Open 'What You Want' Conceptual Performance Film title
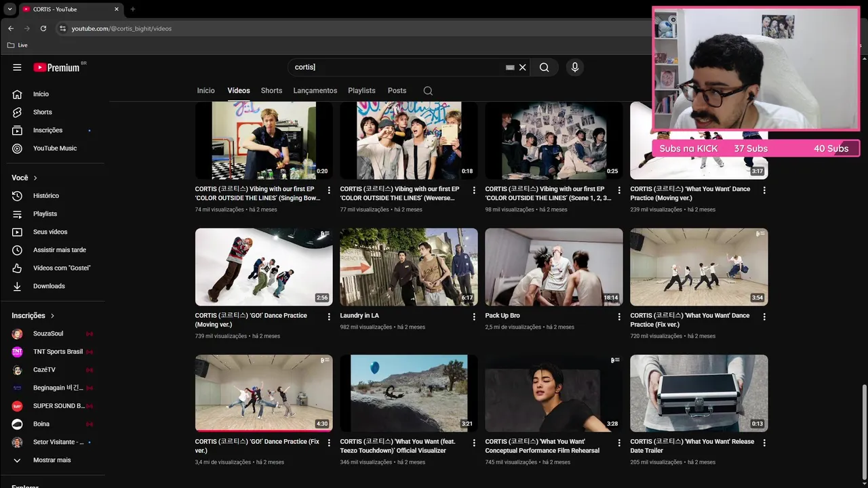 point(542,446)
